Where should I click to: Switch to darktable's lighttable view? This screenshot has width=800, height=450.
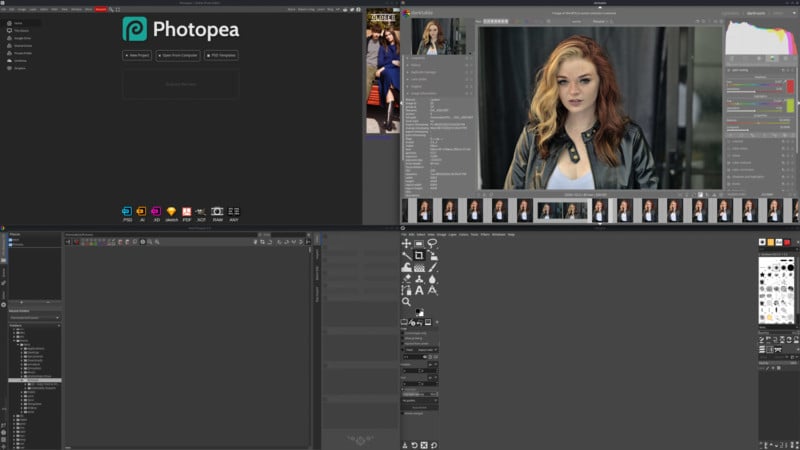(730, 13)
